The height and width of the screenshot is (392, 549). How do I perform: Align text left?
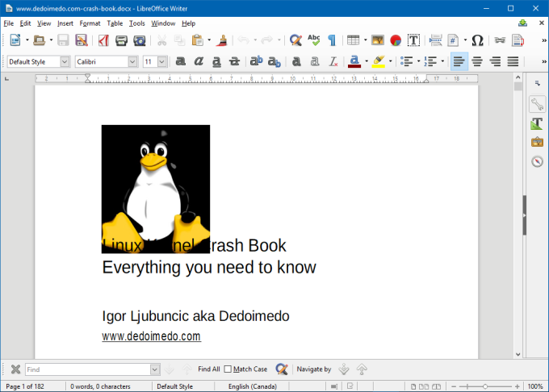[x=459, y=61]
